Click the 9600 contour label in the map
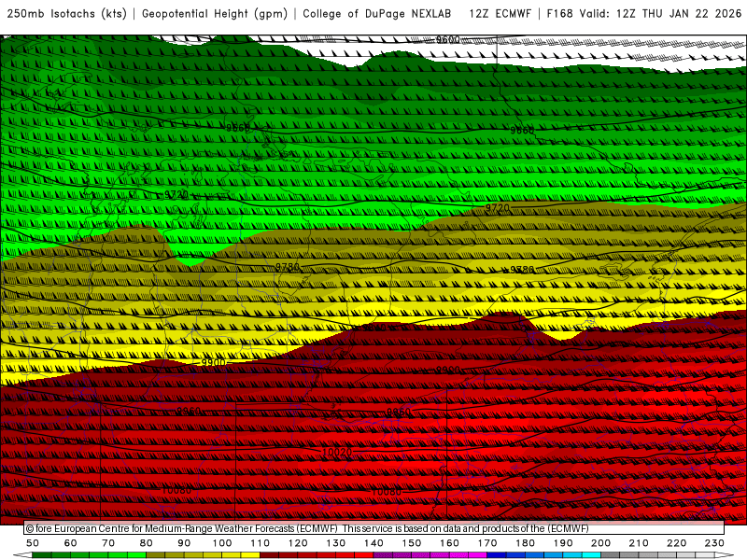This screenshot has width=747, height=560. (x=448, y=39)
